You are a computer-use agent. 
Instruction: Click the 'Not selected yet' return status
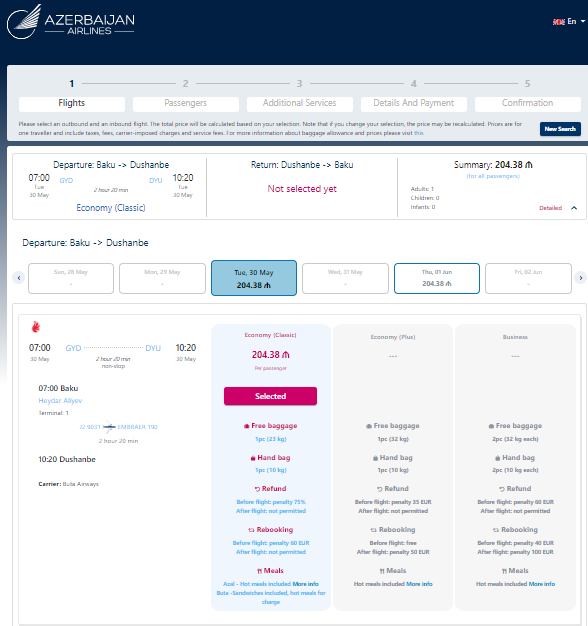(x=302, y=188)
